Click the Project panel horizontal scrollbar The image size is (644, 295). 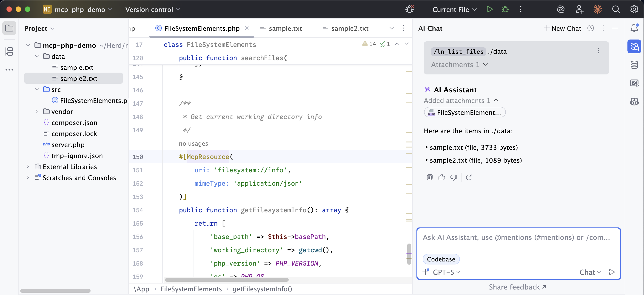[55, 290]
